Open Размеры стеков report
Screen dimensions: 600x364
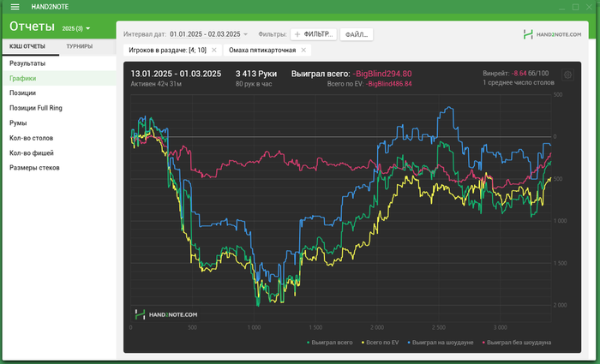tap(59, 168)
